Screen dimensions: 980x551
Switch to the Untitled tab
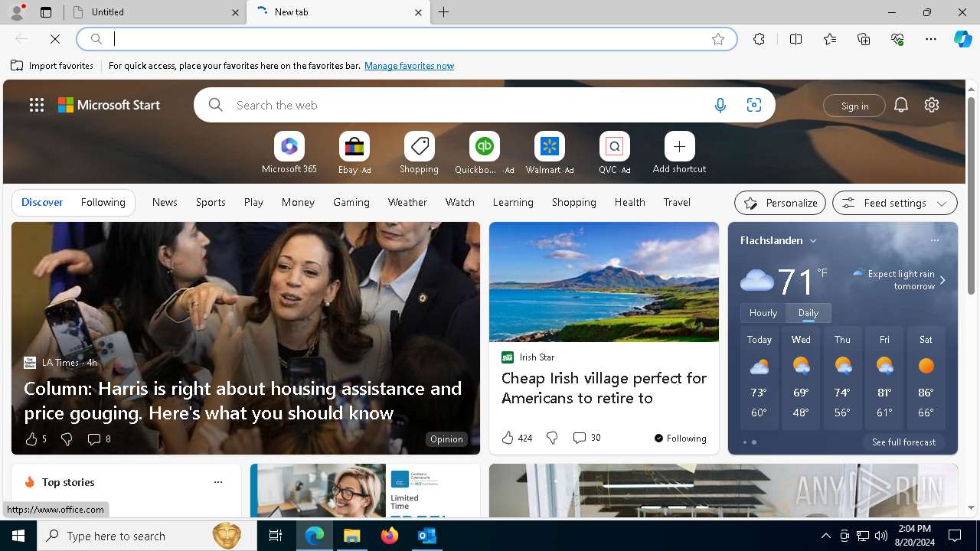coord(156,12)
